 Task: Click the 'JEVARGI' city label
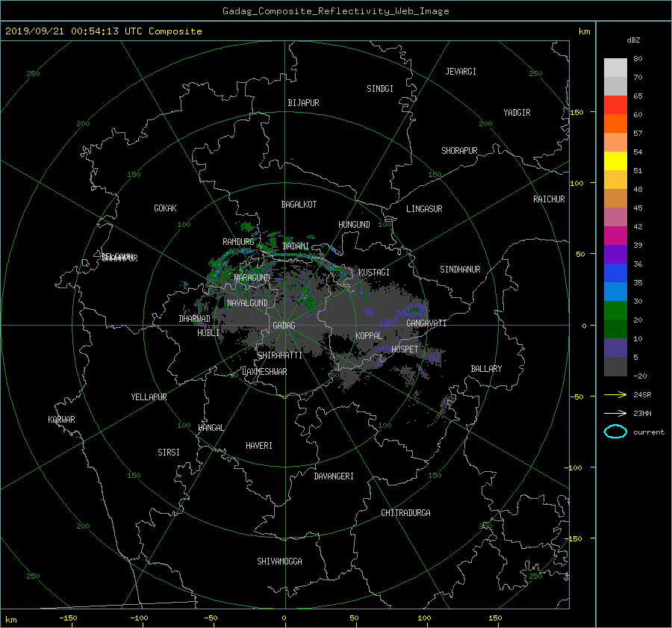coord(461,72)
